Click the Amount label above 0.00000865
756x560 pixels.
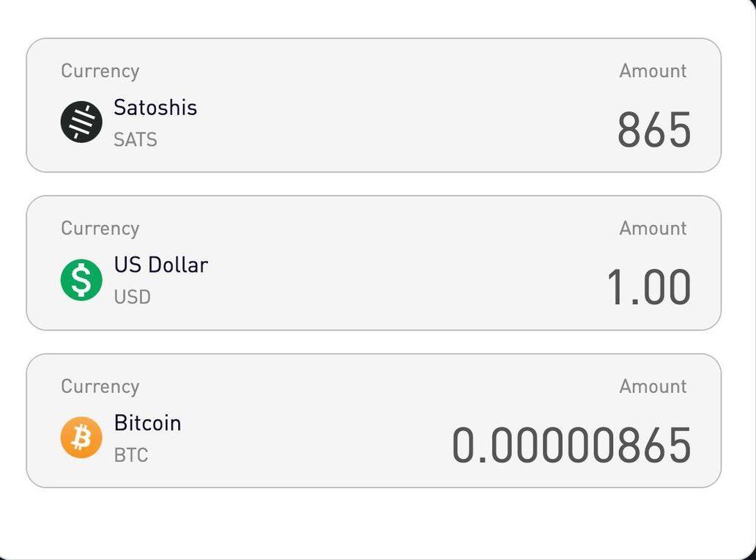[653, 386]
